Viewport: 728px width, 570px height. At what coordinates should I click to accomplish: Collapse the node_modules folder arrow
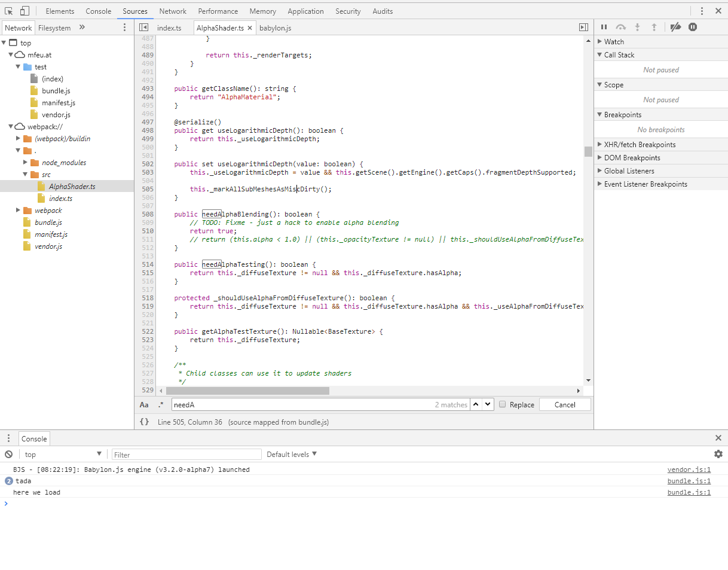pos(26,163)
